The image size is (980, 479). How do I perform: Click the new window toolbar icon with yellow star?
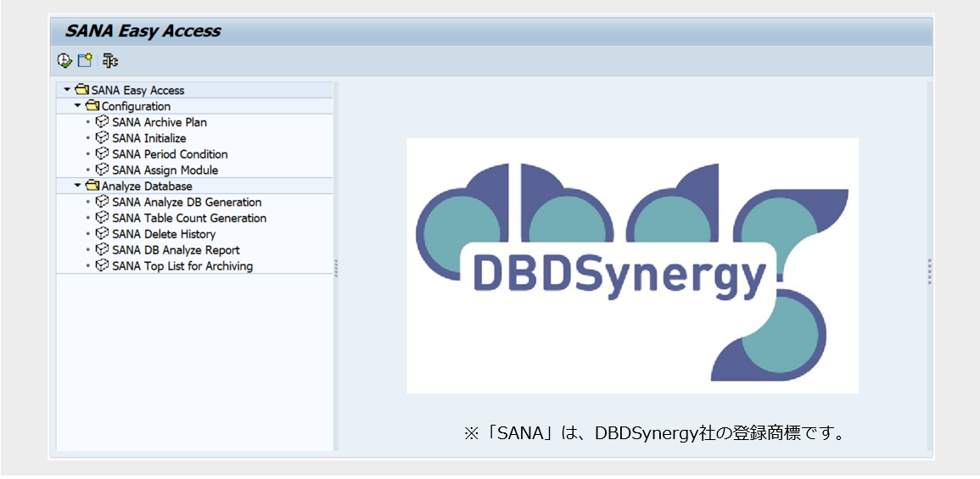click(85, 60)
